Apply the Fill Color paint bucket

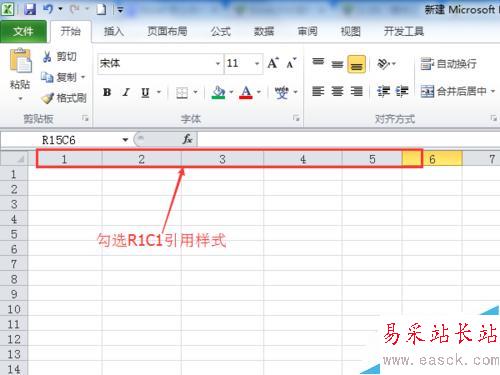click(218, 92)
